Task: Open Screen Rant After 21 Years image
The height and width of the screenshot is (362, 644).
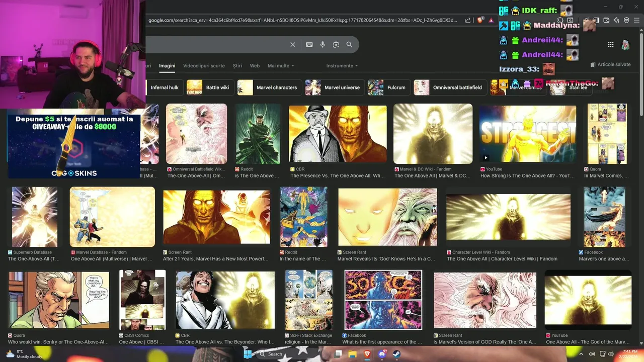Action: [x=216, y=217]
